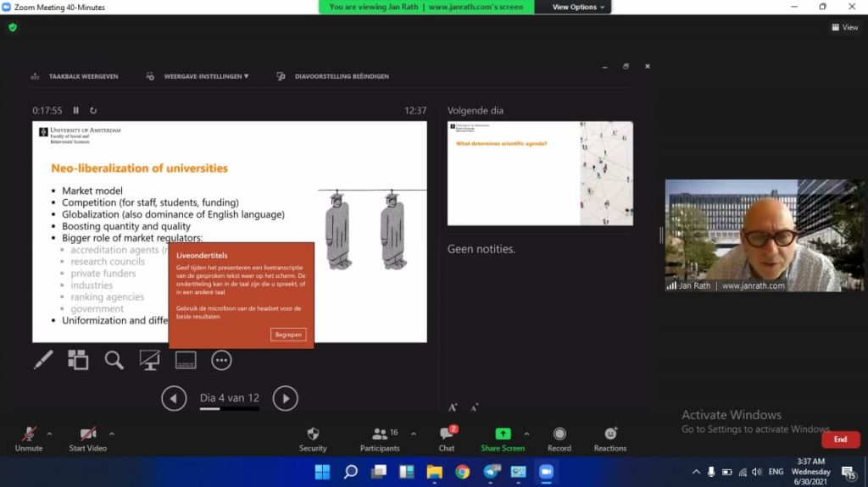
Task: Expand audio options arrow beside Unmute
Action: [x=49, y=434]
